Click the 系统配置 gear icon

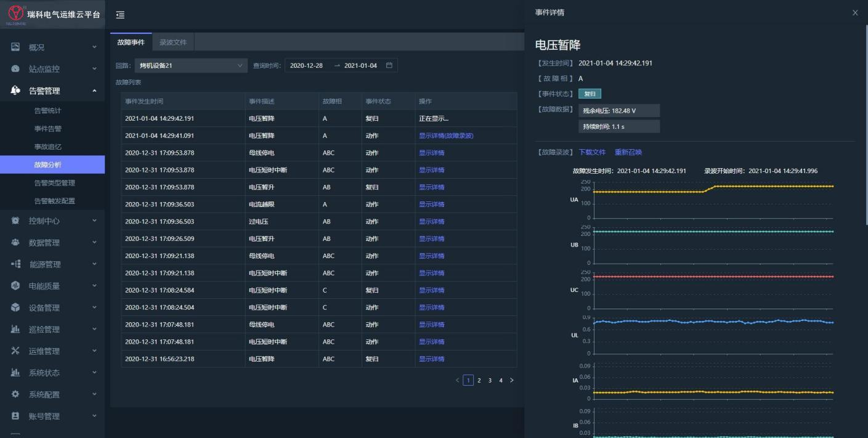coord(15,394)
